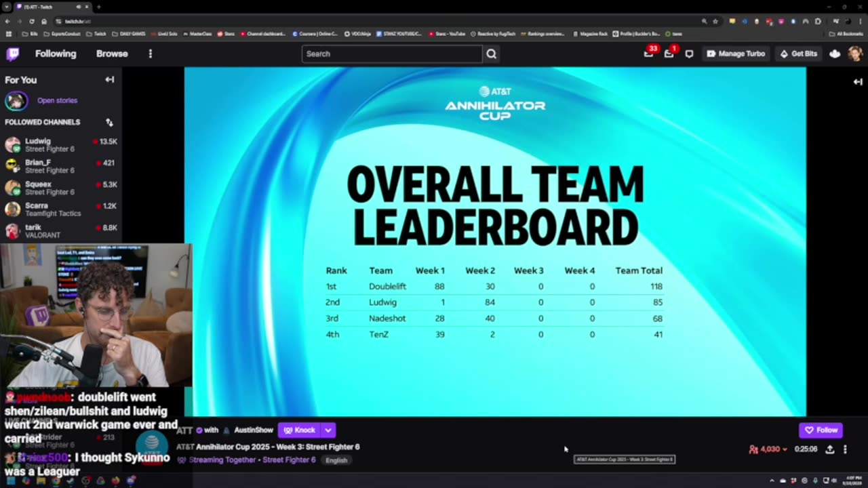Image resolution: width=868 pixels, height=488 pixels.
Task: Expand the viewer count 4,030 dropdown
Action: point(768,449)
